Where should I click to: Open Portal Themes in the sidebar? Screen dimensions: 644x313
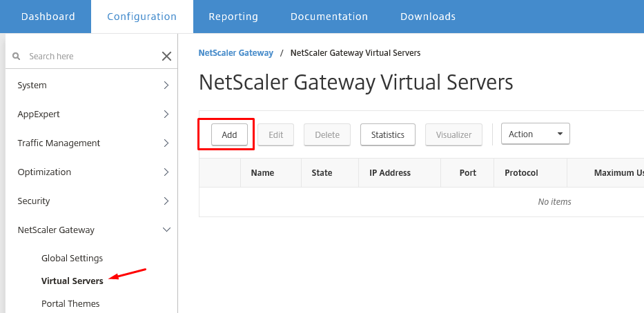(70, 303)
